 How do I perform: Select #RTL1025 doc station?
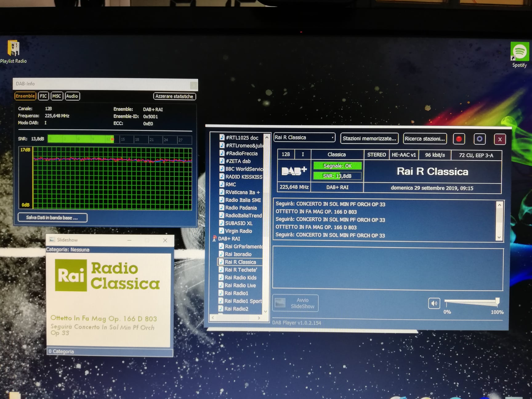pyautogui.click(x=242, y=138)
